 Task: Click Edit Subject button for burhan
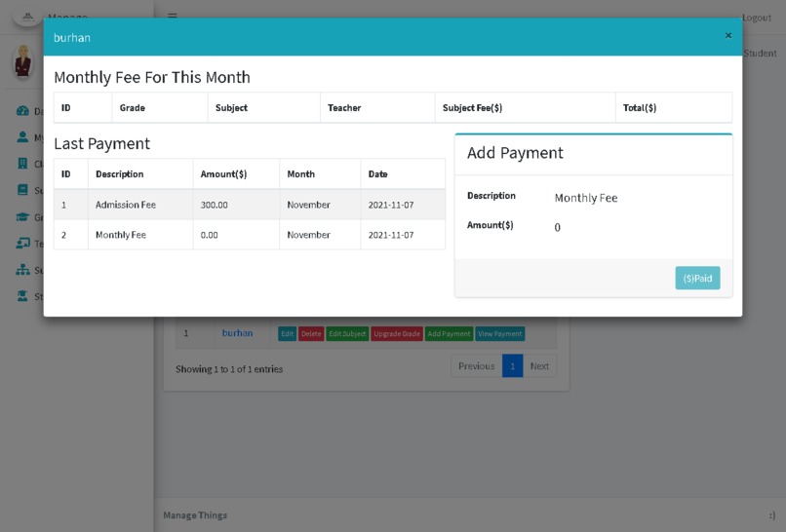[x=347, y=333]
